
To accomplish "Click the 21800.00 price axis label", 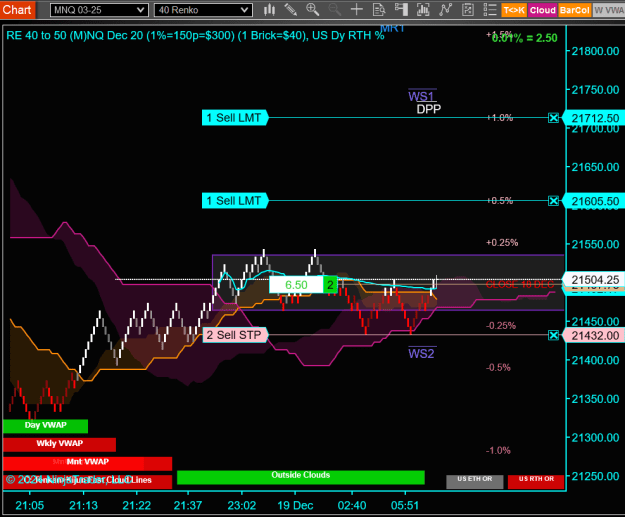I will tap(596, 51).
